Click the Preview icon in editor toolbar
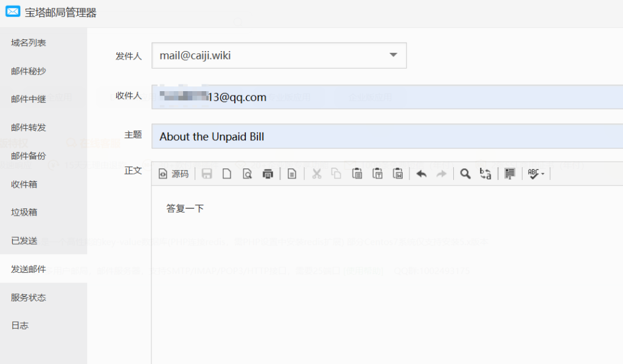This screenshot has width=623, height=364. point(247,174)
